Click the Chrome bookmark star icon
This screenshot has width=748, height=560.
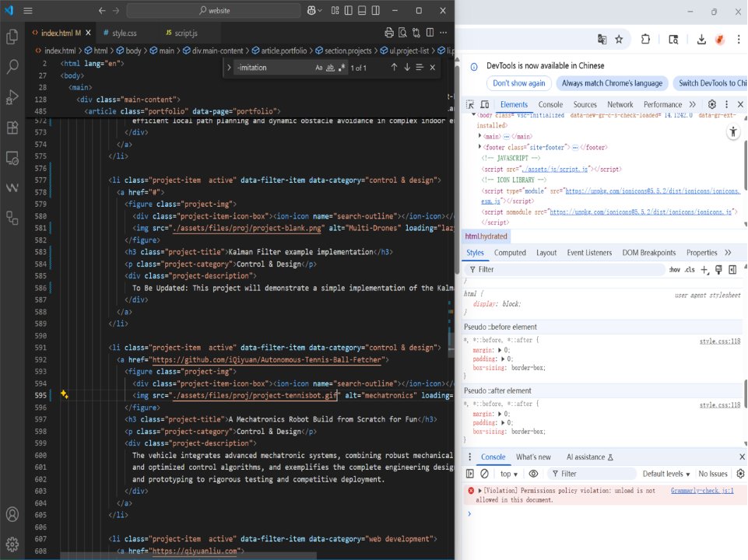tap(620, 40)
